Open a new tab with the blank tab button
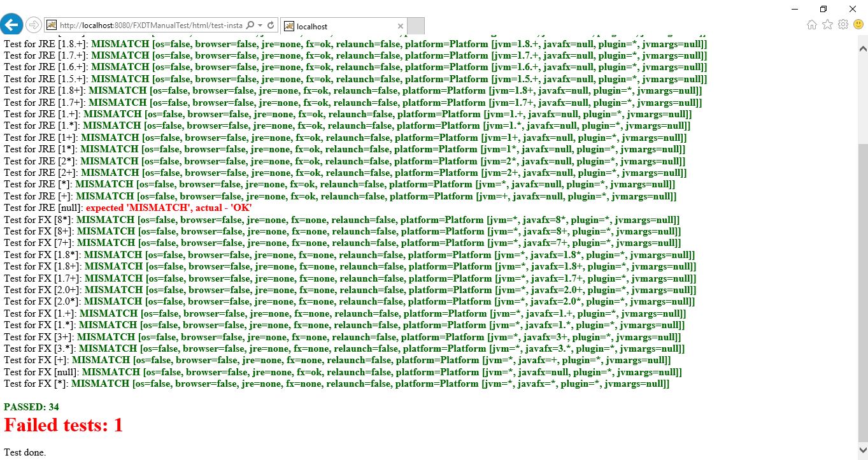Screen dimensions: 868x460 (415, 26)
